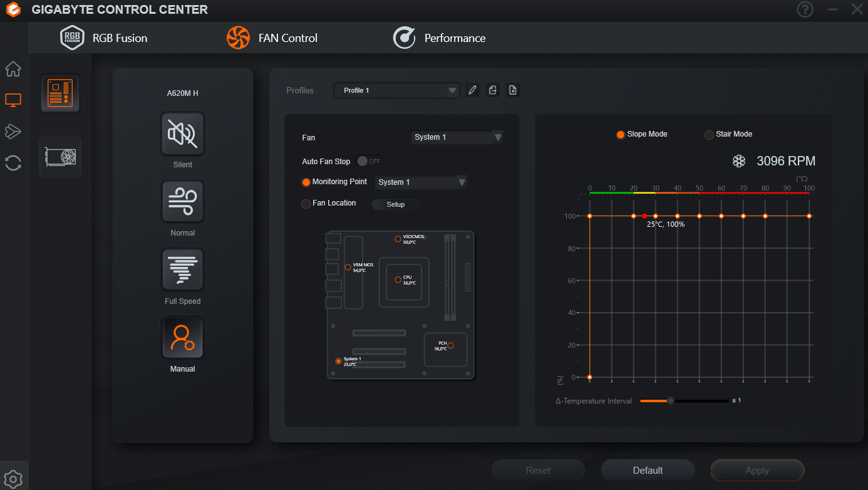
Task: Click the snowflake fan RPM icon
Action: (x=739, y=161)
